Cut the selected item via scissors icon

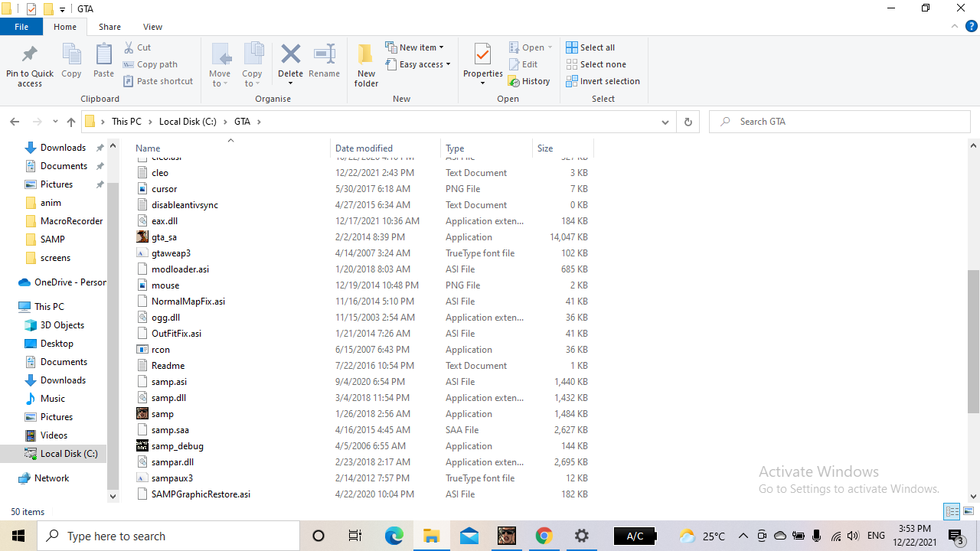coord(137,47)
